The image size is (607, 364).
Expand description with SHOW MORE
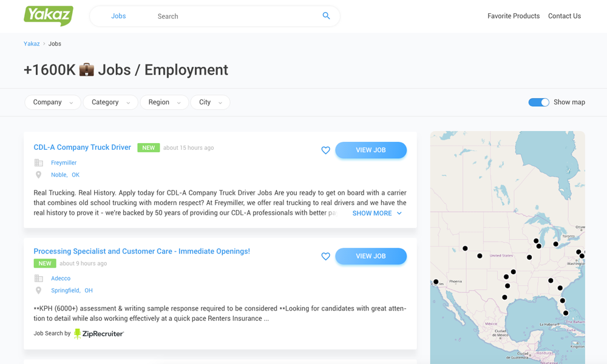click(376, 214)
